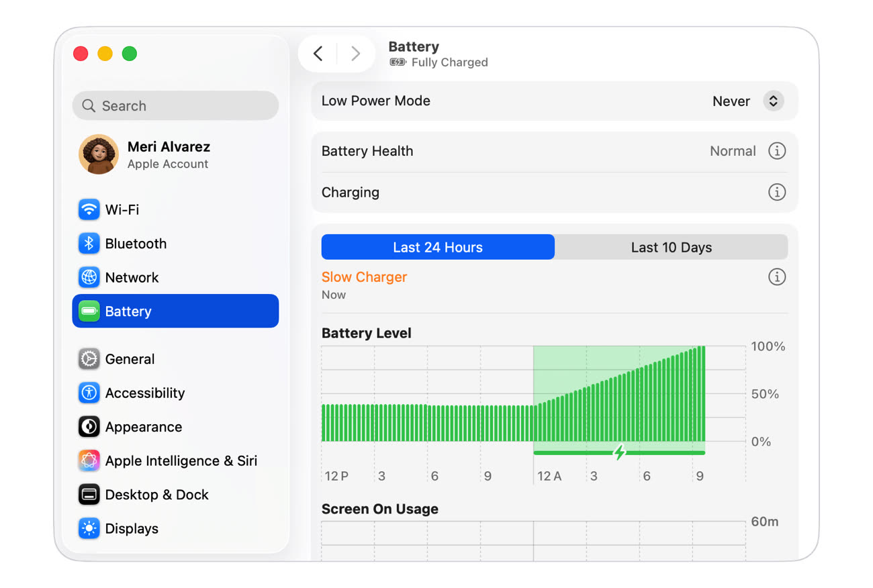
Task: Open Bluetooth settings from sidebar icon
Action: (89, 244)
